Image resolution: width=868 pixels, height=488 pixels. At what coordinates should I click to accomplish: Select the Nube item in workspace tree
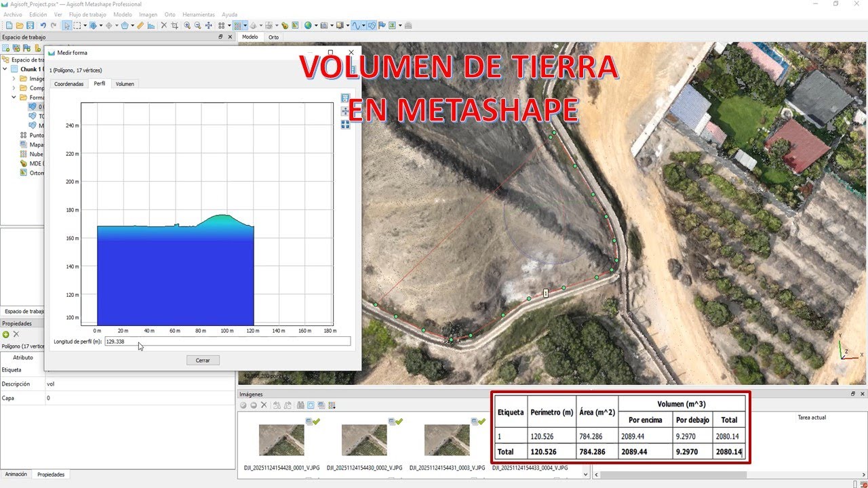click(x=31, y=154)
